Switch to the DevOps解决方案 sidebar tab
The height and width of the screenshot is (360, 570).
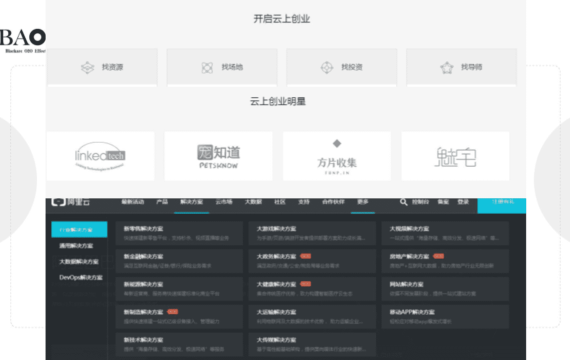pyautogui.click(x=81, y=277)
